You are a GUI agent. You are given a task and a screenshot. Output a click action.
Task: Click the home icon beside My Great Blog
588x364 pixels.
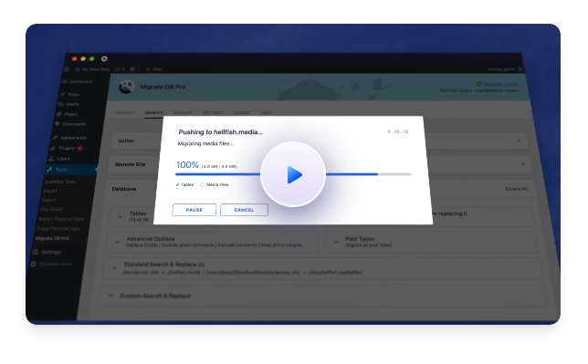point(78,69)
